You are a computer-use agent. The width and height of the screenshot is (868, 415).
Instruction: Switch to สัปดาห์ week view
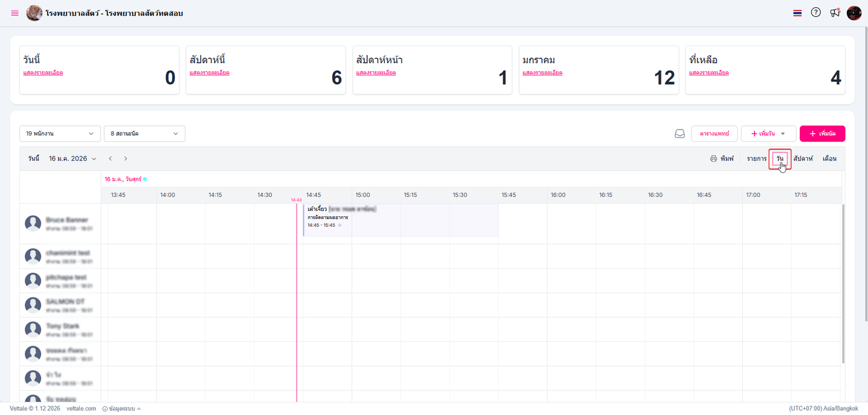pos(803,159)
